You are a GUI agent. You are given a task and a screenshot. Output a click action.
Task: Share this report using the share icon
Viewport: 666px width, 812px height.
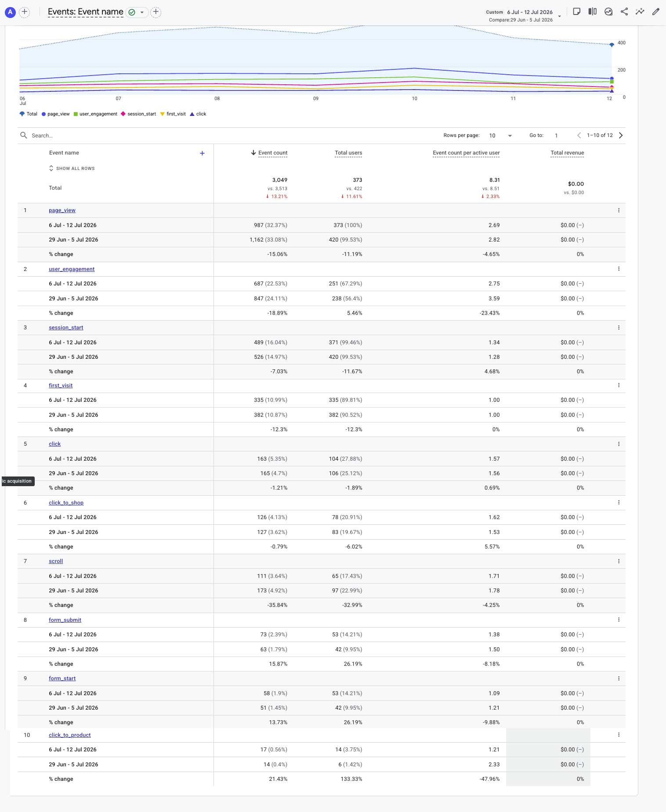coord(624,12)
